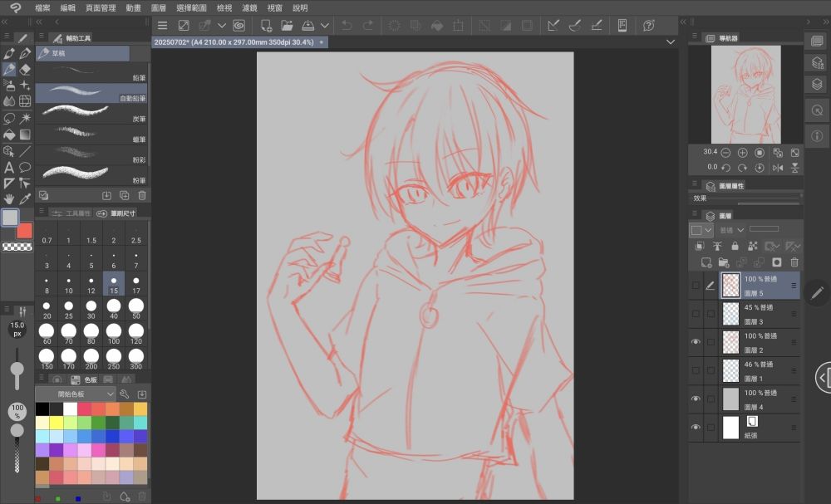Viewport: 831px width, 504px height.
Task: Select the Auto select magic wand tool
Action: (25, 118)
